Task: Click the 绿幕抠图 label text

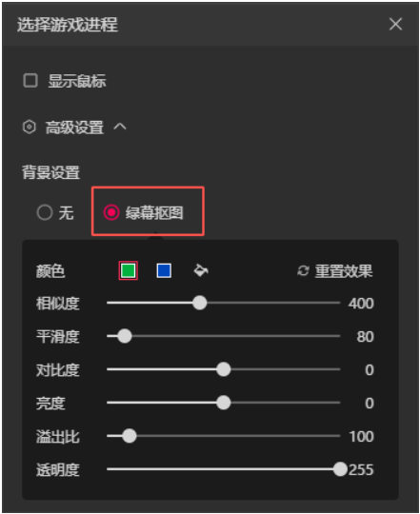Action: click(x=154, y=213)
